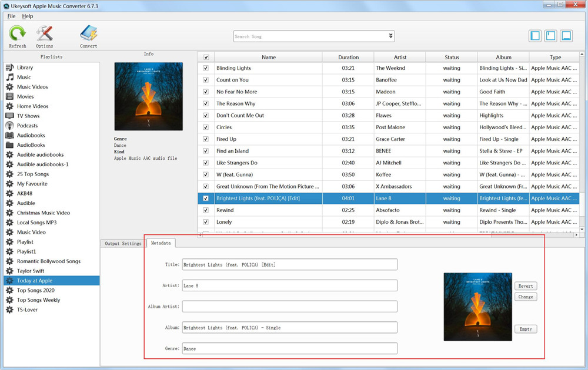Uncheck the No Fear No More checkbox

(205, 92)
